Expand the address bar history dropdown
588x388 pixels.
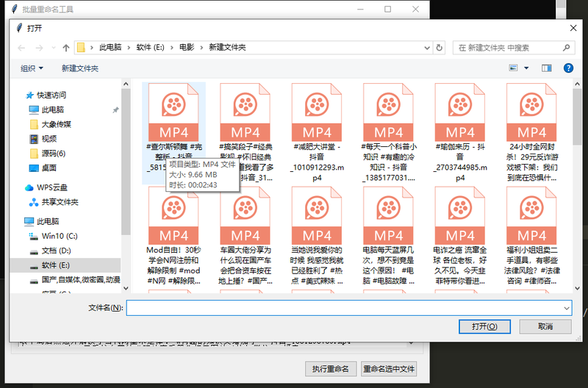[x=427, y=48]
